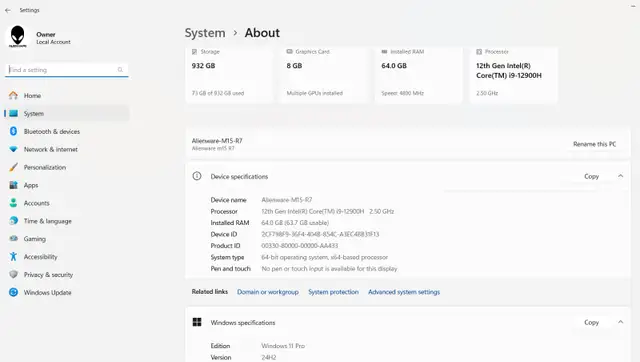Copy the Device specifications

point(591,176)
